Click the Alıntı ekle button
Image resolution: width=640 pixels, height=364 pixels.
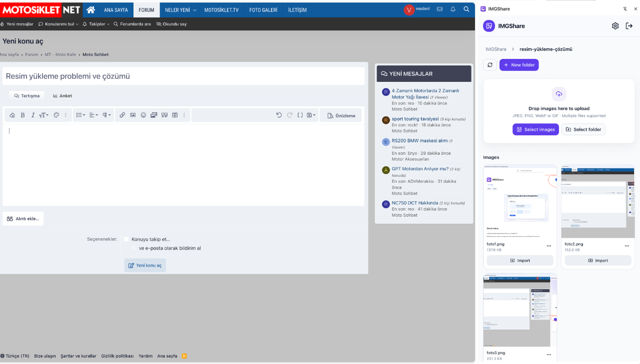point(23,219)
